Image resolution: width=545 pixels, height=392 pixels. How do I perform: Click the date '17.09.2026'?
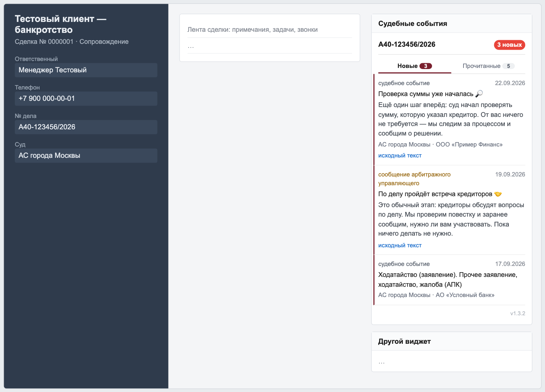510,264
